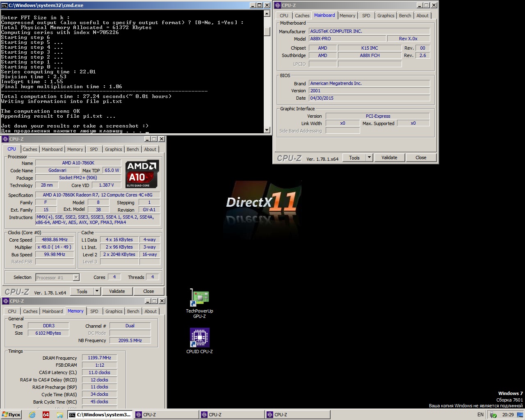Expand Tools dropdown arrow in CPU tab window
The height and width of the screenshot is (420, 525).
(x=97, y=291)
